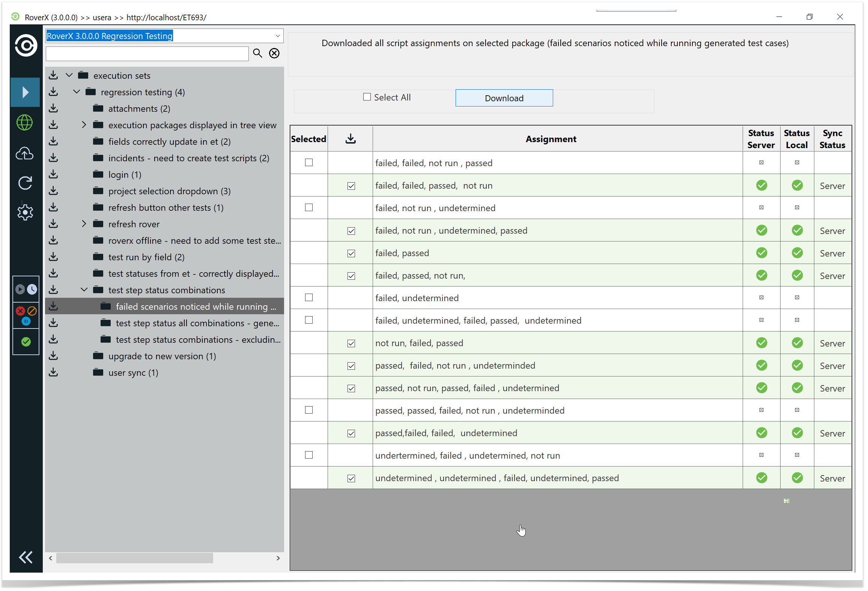Image resolution: width=868 pixels, height=591 pixels.
Task: Collapse sidebar with the double-chevron icon
Action: coord(26,557)
